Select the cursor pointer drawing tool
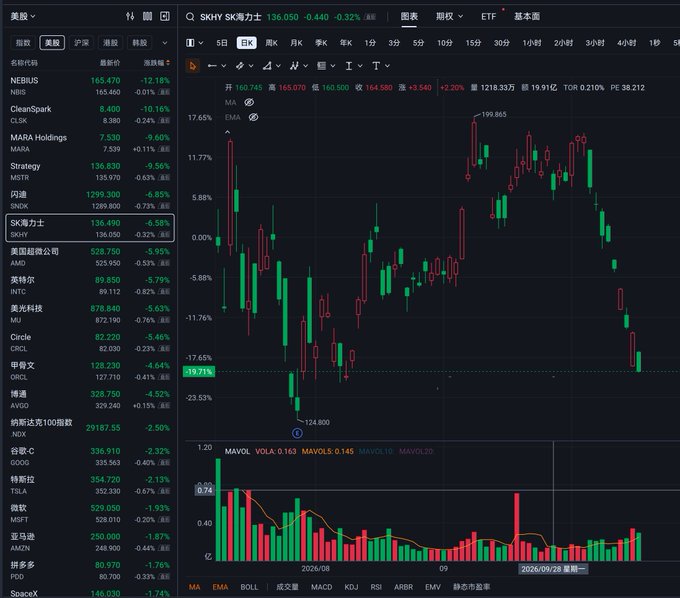 pyautogui.click(x=192, y=66)
